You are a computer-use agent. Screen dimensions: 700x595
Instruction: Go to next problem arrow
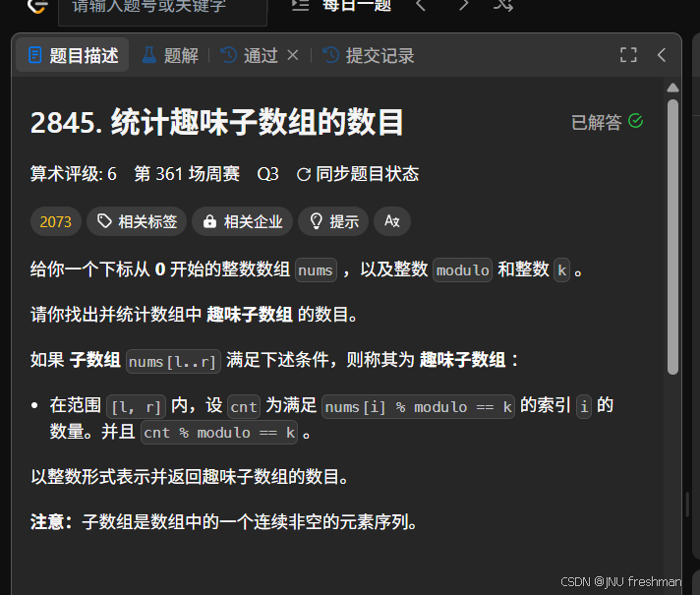(x=464, y=5)
